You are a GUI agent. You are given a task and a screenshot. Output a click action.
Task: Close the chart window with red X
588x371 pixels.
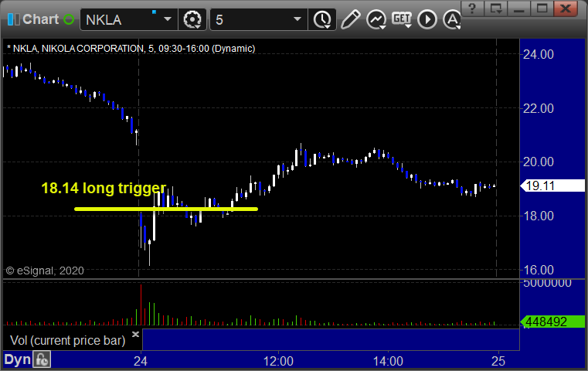[565, 9]
